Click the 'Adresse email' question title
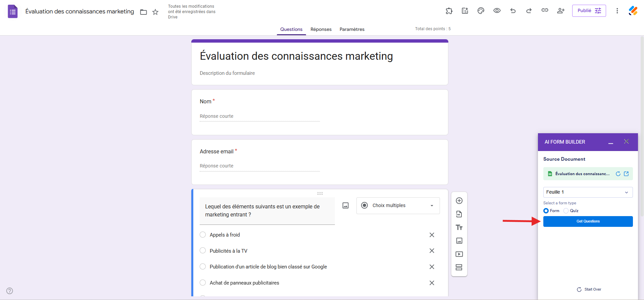644x300 pixels. (x=216, y=152)
